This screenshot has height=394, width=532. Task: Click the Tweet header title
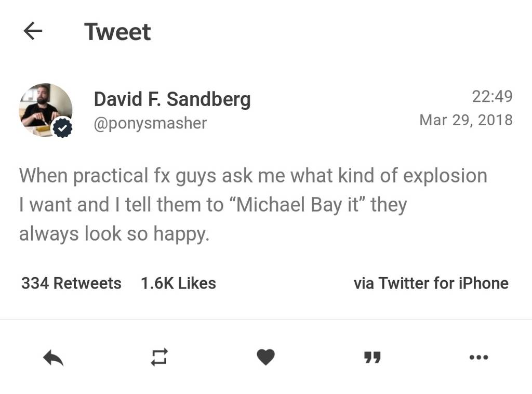point(117,32)
